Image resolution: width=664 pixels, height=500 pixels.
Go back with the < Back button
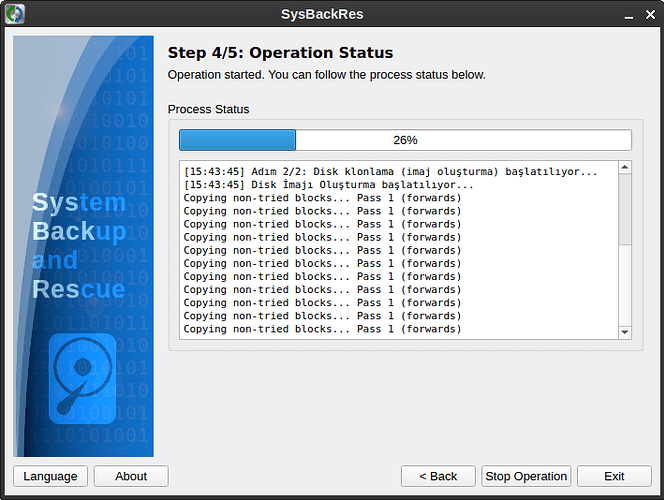(x=438, y=476)
